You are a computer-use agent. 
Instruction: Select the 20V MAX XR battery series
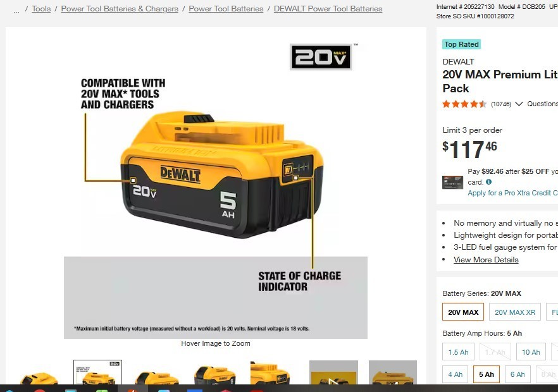(514, 312)
